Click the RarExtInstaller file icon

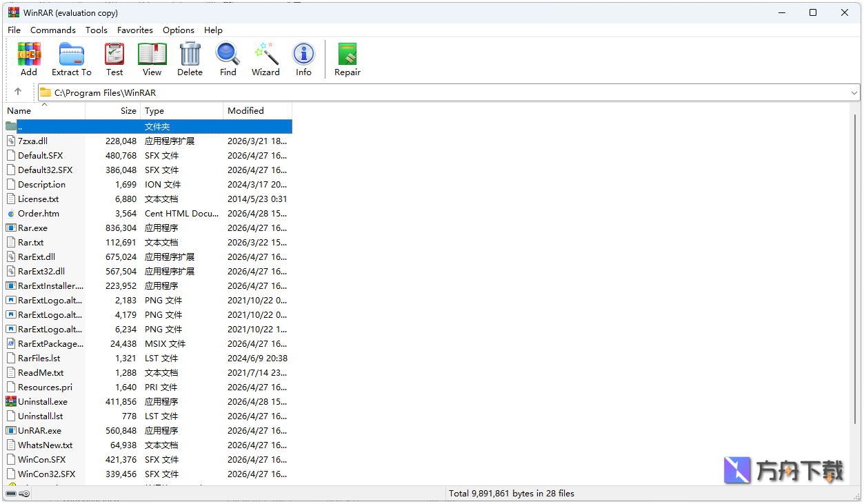11,285
